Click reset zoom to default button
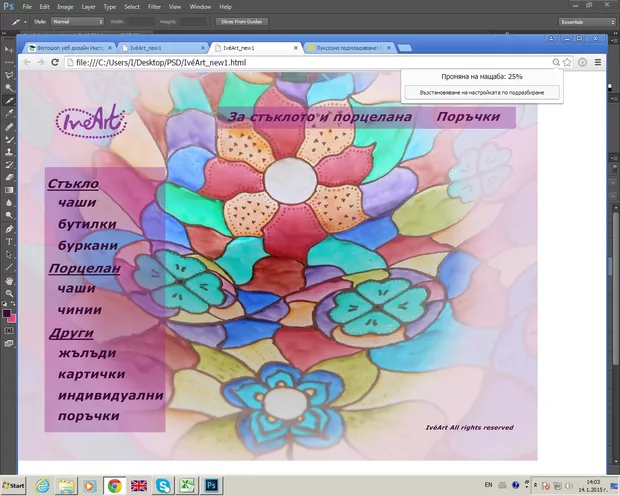The height and width of the screenshot is (496, 620). (x=482, y=93)
